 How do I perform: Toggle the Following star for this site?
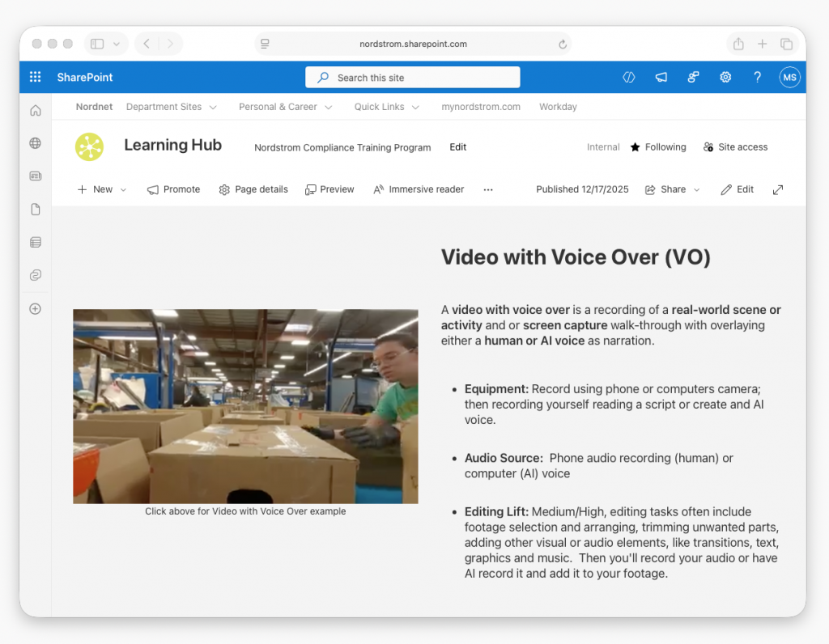658,147
